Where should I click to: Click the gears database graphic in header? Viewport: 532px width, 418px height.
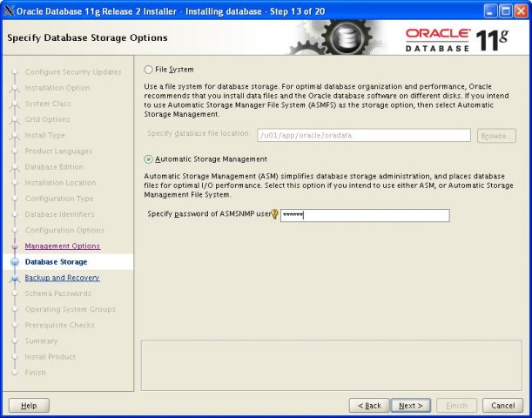point(338,37)
